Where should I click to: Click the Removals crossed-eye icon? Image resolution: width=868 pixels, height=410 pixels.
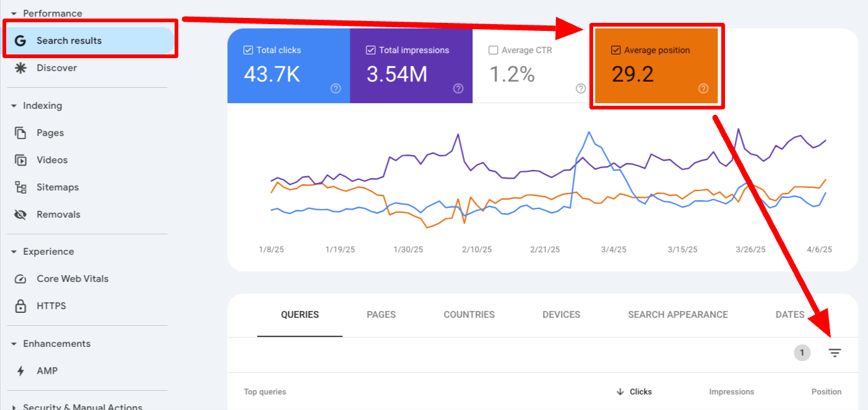[x=20, y=215]
